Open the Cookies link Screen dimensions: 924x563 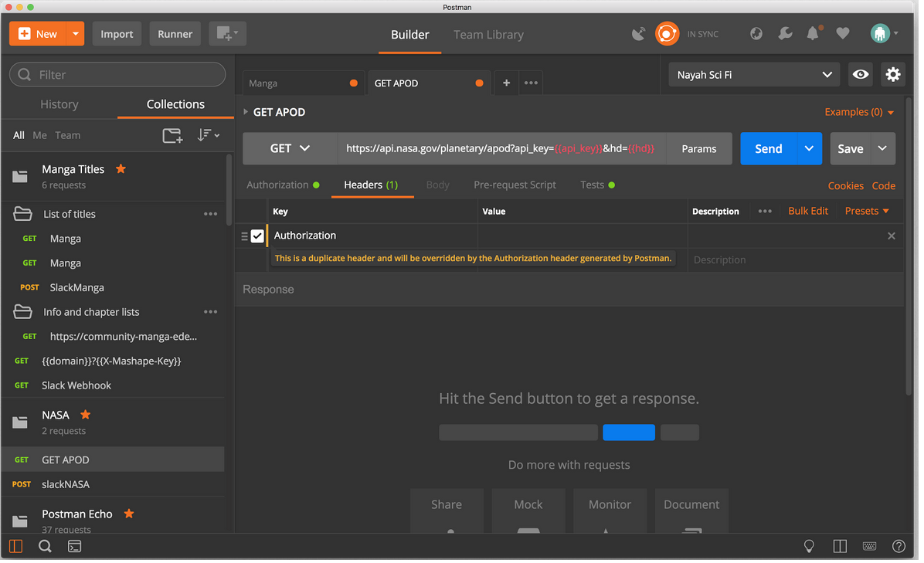tap(846, 185)
